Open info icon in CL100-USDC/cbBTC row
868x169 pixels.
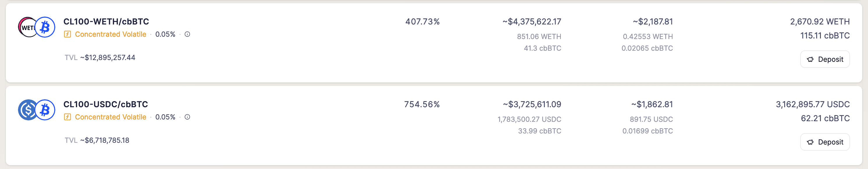187,117
